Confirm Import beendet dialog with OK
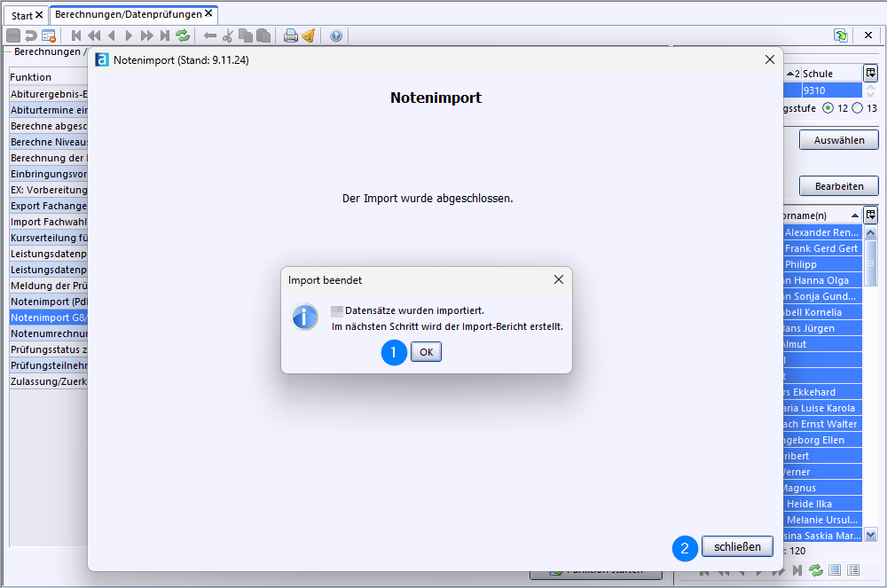The image size is (887, 588). click(x=426, y=352)
